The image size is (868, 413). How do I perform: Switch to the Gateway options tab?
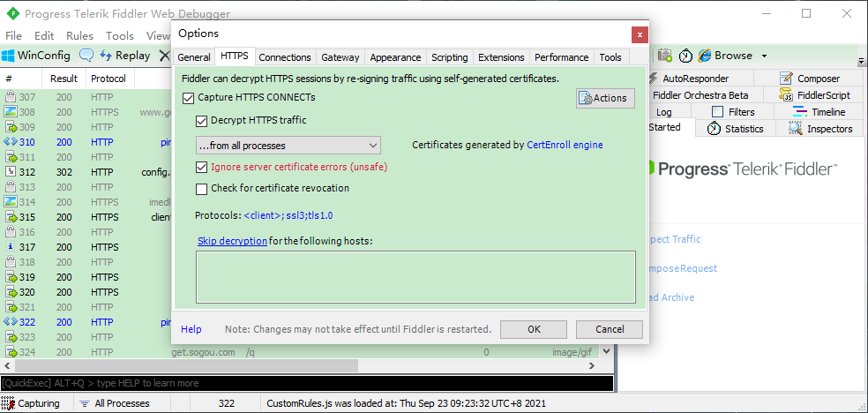340,57
